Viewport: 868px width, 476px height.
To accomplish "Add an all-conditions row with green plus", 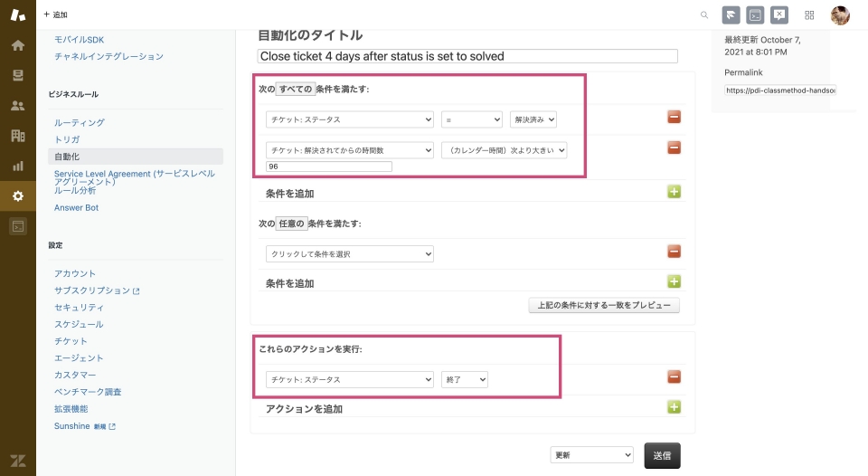I will coord(674,192).
